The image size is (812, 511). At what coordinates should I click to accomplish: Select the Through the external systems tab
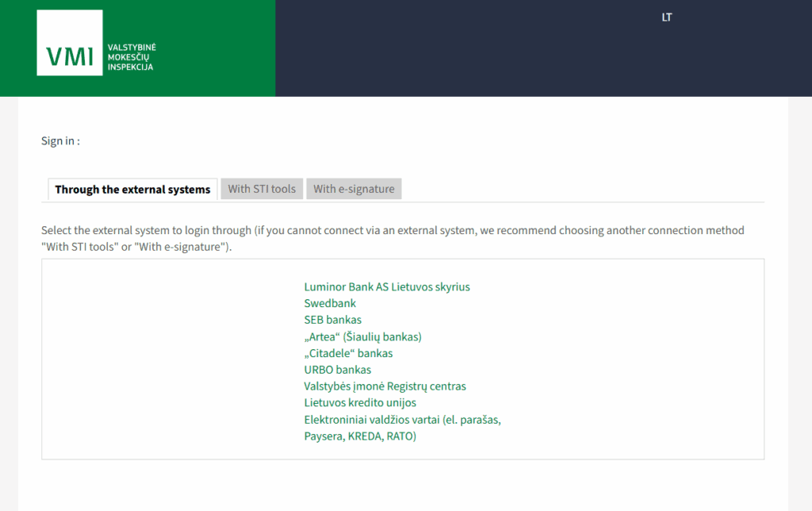pyautogui.click(x=132, y=189)
